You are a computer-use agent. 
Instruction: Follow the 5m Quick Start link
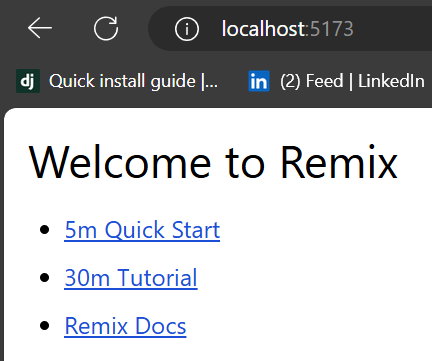(x=142, y=230)
